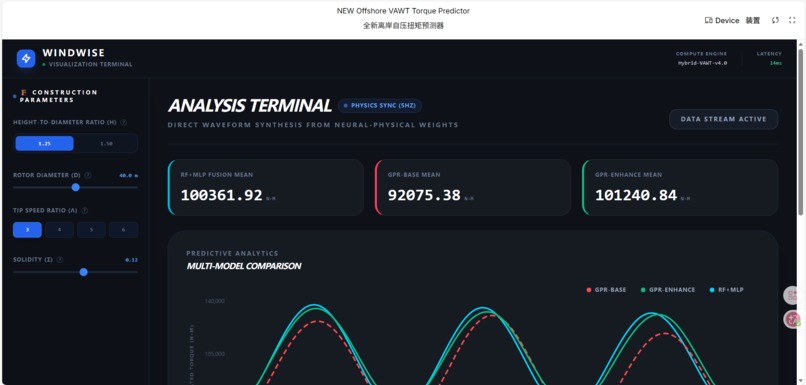
Task: Click the Device 装置 button
Action: point(732,21)
